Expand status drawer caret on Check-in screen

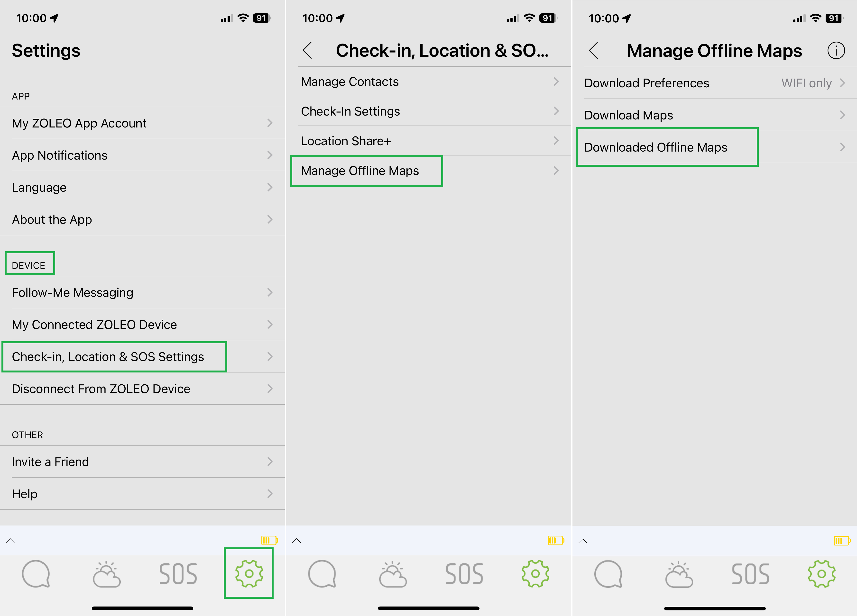(x=297, y=541)
